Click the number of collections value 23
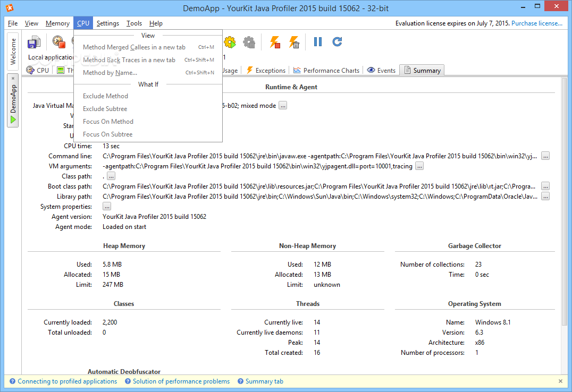This screenshot has height=392, width=572. (x=478, y=265)
